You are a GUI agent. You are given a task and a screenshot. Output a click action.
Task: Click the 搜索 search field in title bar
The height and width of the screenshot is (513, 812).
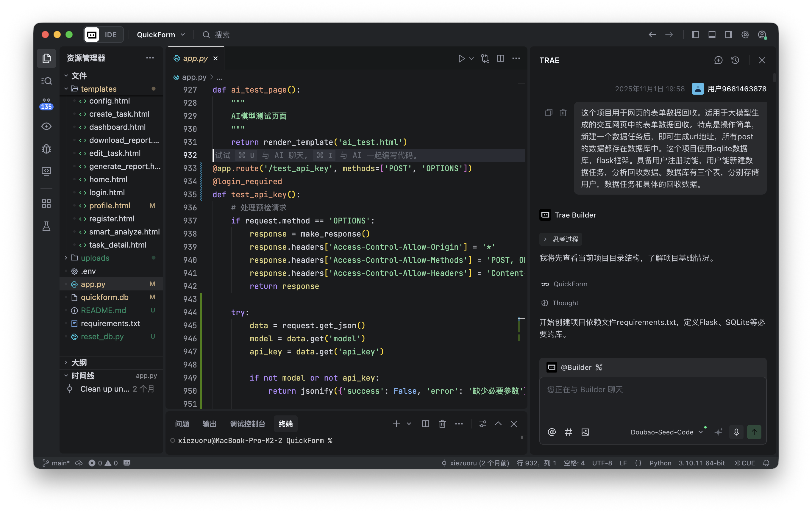[x=216, y=35]
